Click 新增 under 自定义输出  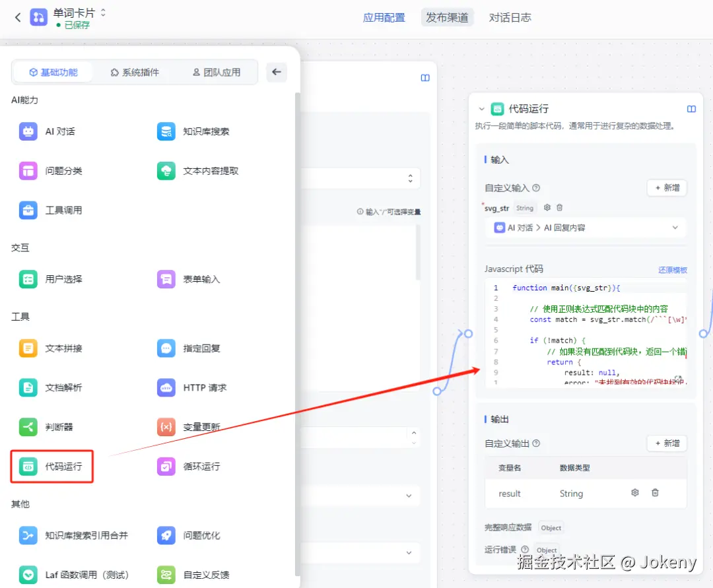[x=667, y=443]
